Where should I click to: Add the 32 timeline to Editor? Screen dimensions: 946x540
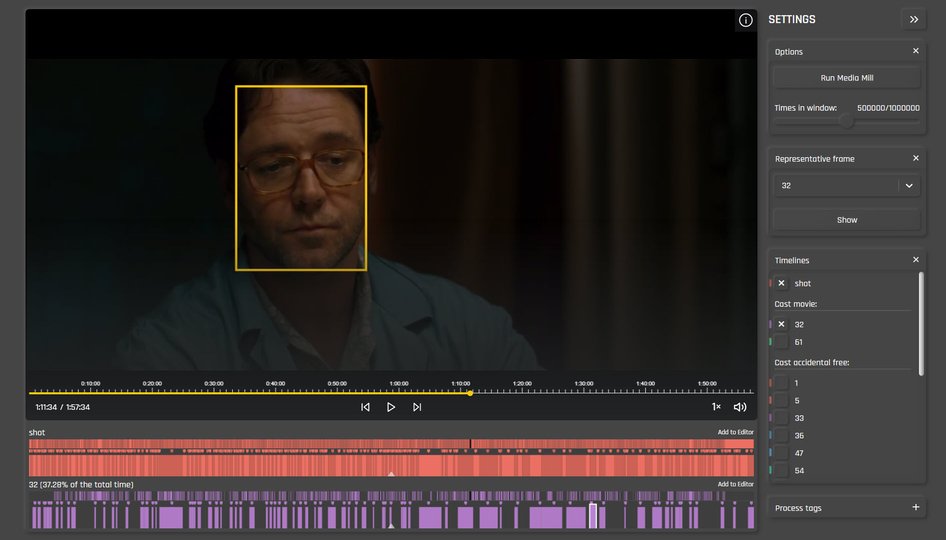coord(735,484)
